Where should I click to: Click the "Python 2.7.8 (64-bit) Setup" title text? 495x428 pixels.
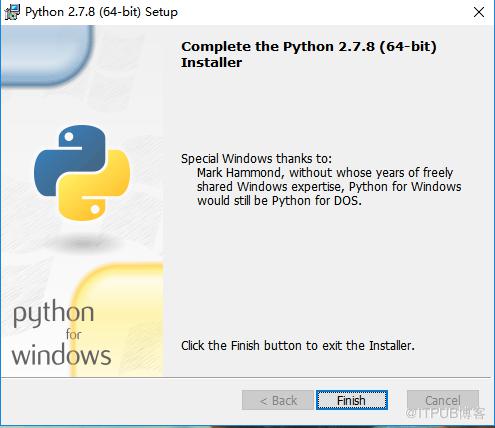click(101, 12)
